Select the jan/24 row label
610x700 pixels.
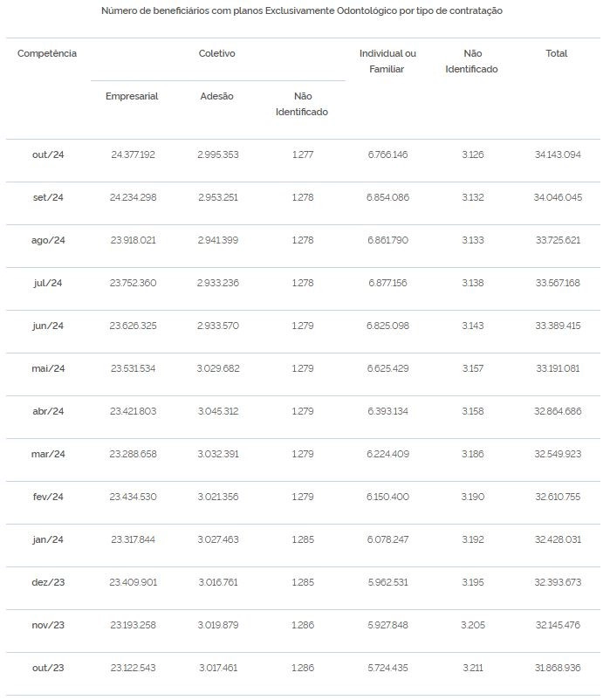(48, 539)
